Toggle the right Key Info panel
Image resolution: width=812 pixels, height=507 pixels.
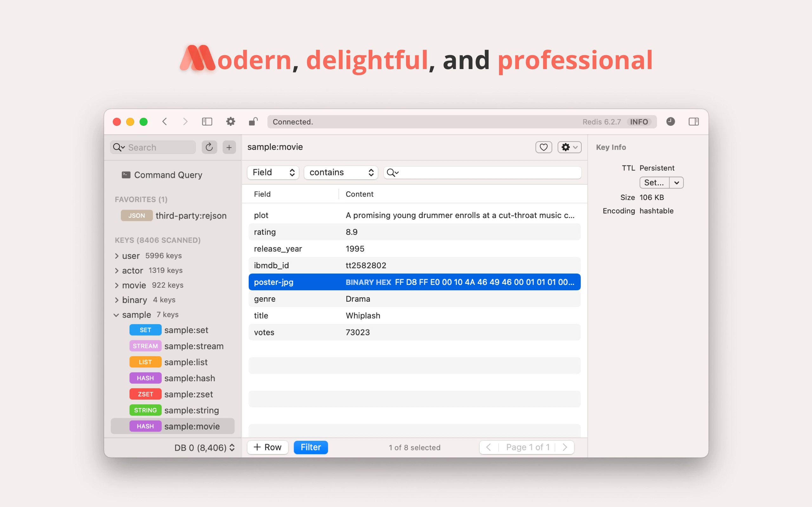coord(694,122)
